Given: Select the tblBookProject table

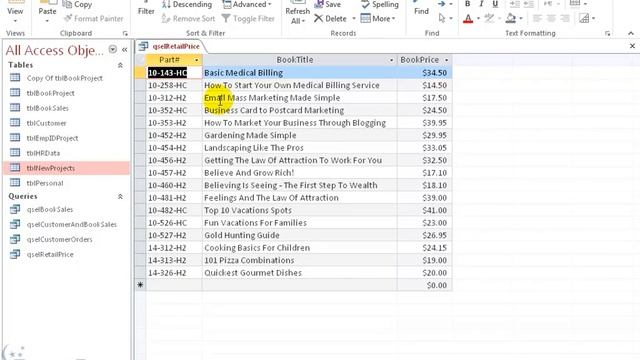Looking at the screenshot, I should (66, 93).
